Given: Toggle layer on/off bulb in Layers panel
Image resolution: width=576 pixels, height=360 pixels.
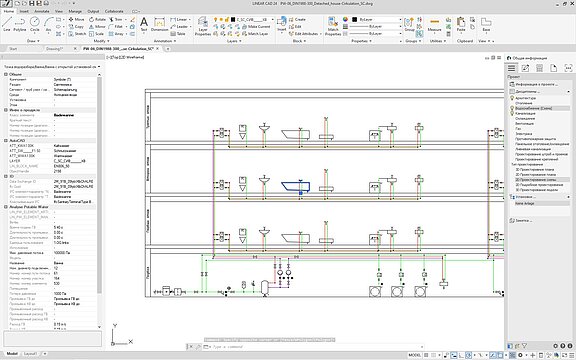Looking at the screenshot, I should (x=216, y=19).
